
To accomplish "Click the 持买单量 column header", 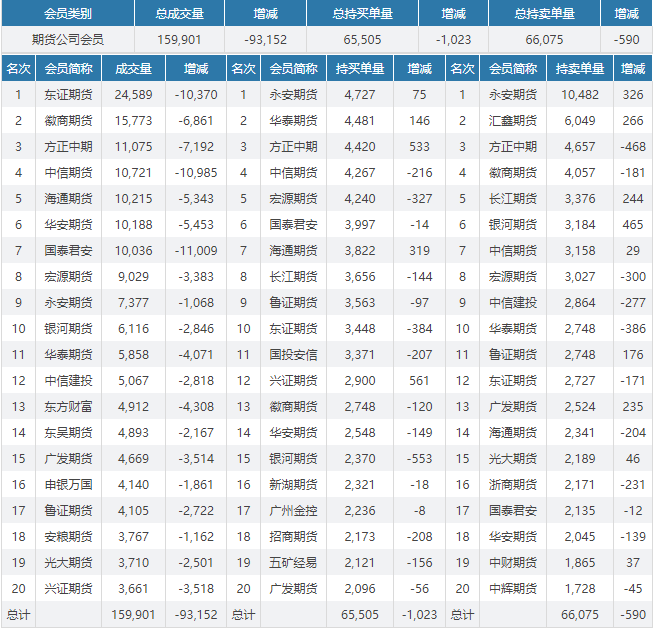I will point(360,68).
